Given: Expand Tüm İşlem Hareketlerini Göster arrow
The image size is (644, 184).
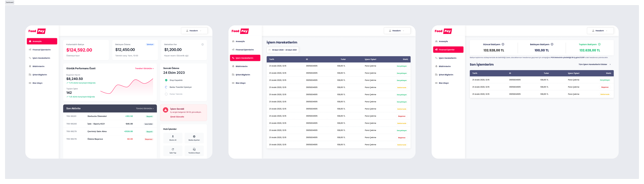Looking at the screenshot, I should [x=610, y=65].
